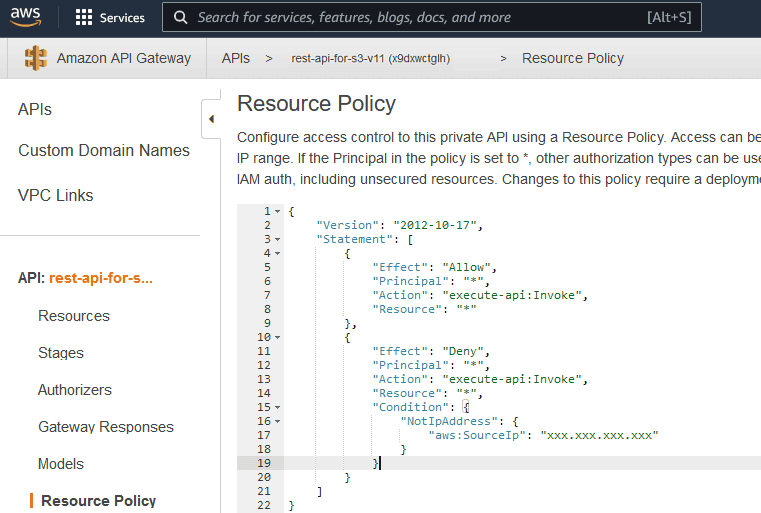
Task: Open Models in API navigation
Action: [x=61, y=464]
